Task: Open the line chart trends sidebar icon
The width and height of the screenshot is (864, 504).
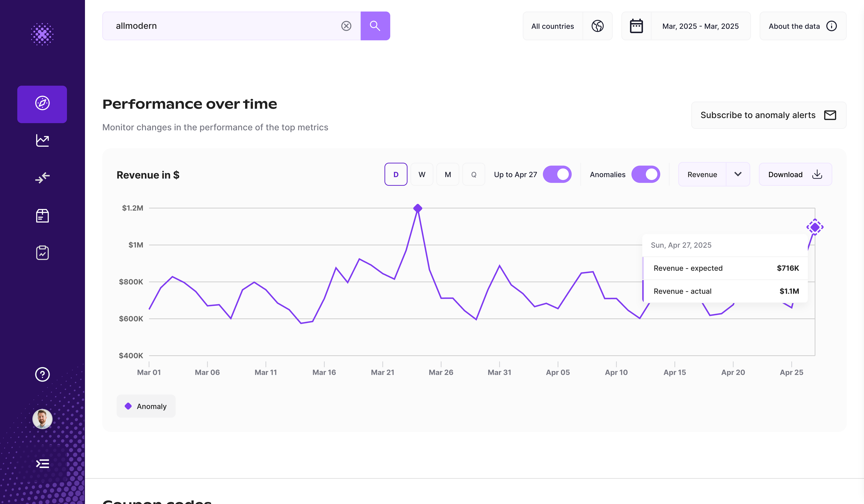Action: click(42, 140)
